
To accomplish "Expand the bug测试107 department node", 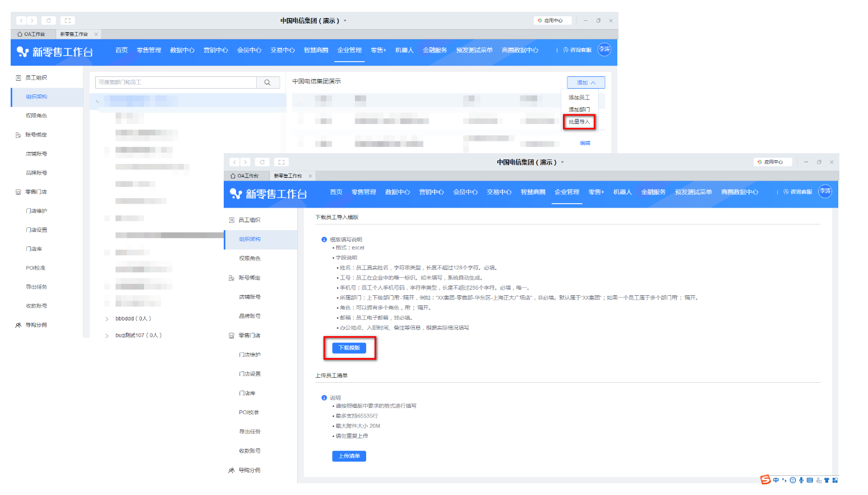I will tap(107, 336).
